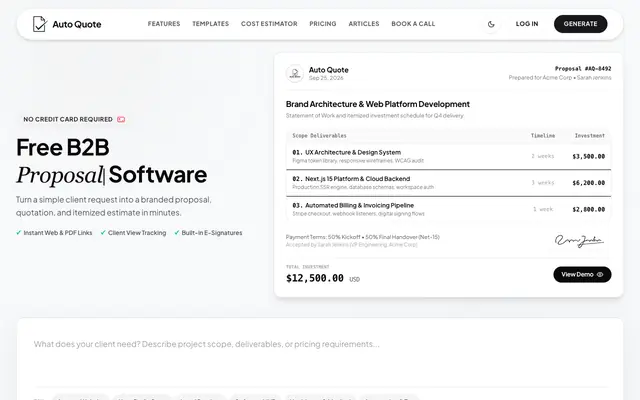Open the Pricing menu item
Viewport: 640px width, 400px height.
pyautogui.click(x=322, y=24)
